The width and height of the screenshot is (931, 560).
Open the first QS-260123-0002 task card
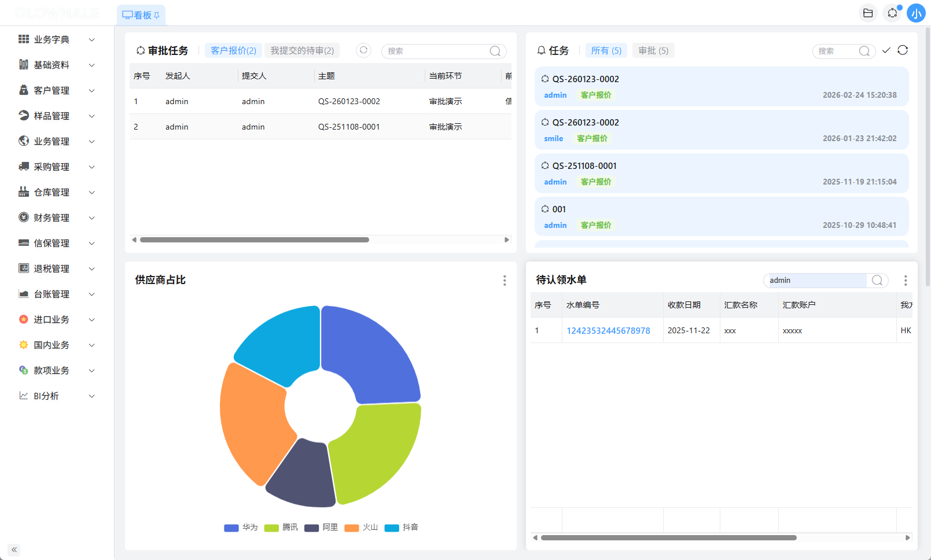pyautogui.click(x=721, y=87)
